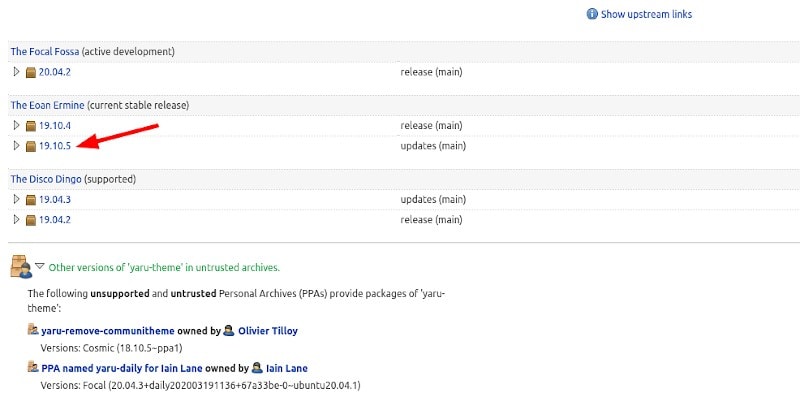Click the package icon next to 19.04.2
This screenshot has height=393, width=800.
(x=31, y=220)
